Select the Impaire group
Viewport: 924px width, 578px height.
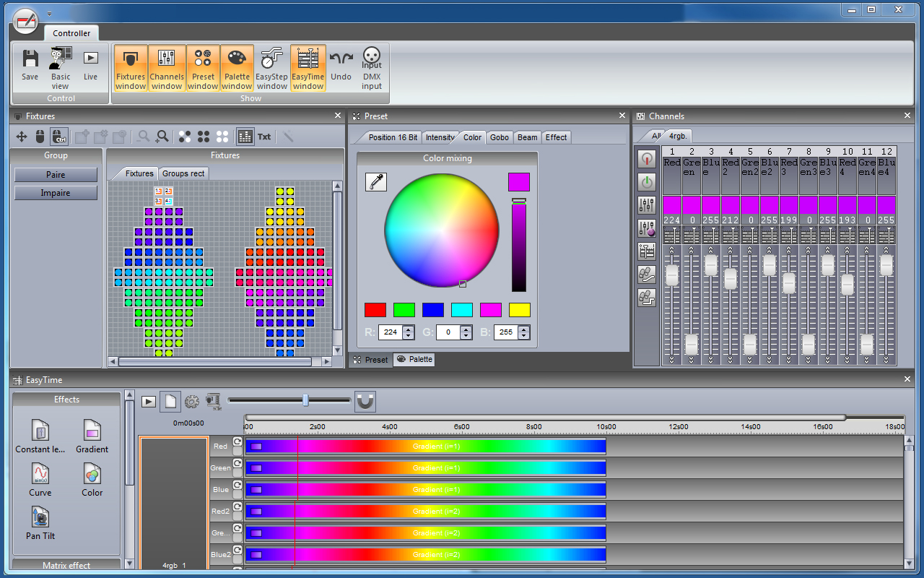55,192
